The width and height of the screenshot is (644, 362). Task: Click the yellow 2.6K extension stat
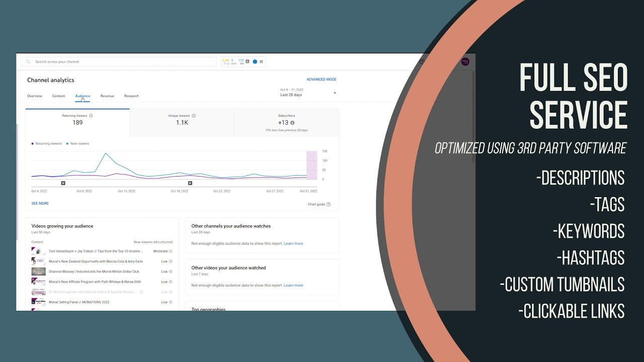point(225,60)
